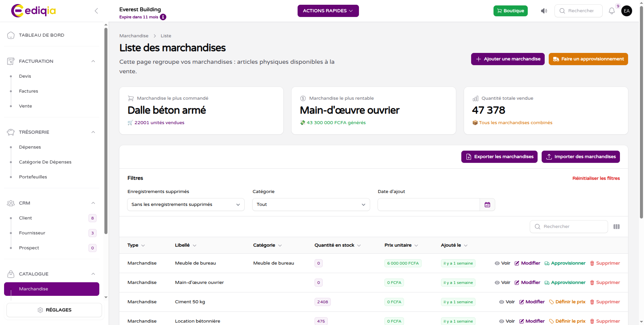Viewport: 644px width, 325px height.
Task: Toggle the sound speaker icon
Action: click(x=544, y=11)
